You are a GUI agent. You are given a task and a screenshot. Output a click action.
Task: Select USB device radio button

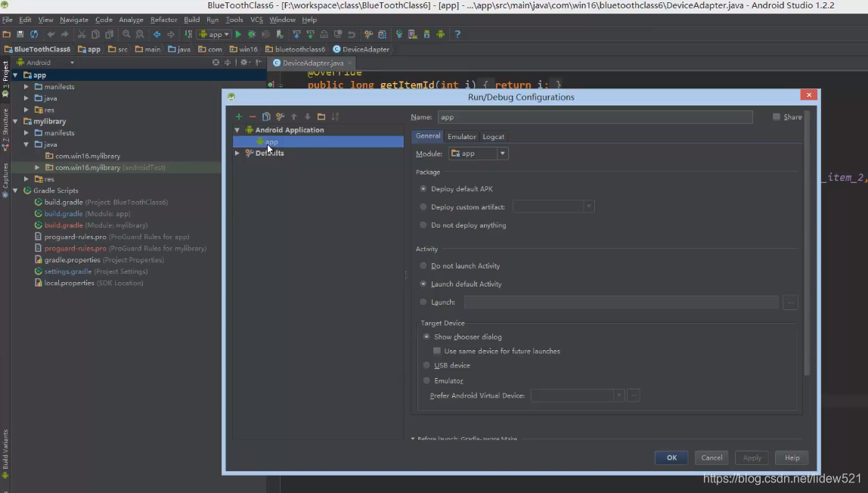coord(426,365)
